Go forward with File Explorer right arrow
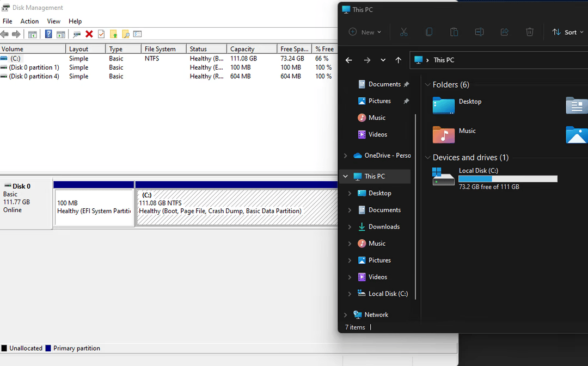Image resolution: width=588 pixels, height=366 pixels. point(367,60)
